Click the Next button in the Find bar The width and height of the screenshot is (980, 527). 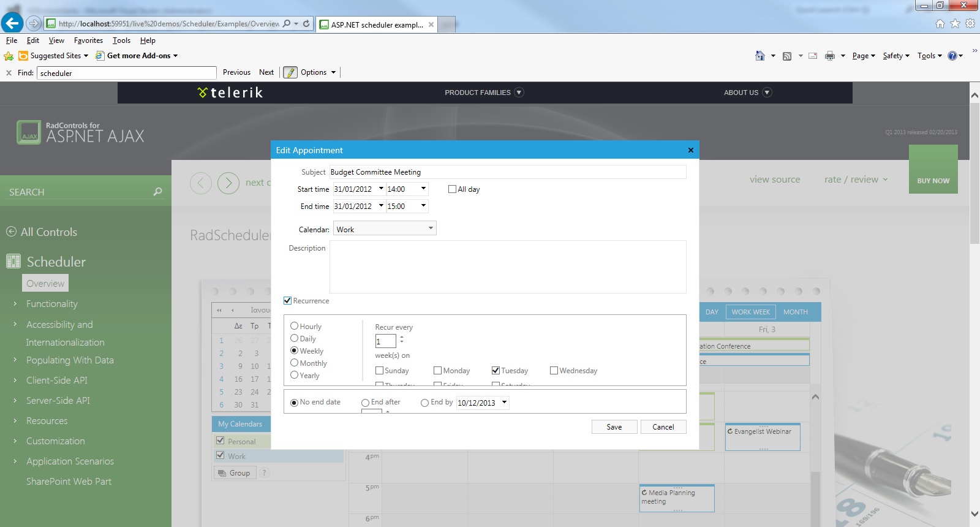[x=266, y=72]
